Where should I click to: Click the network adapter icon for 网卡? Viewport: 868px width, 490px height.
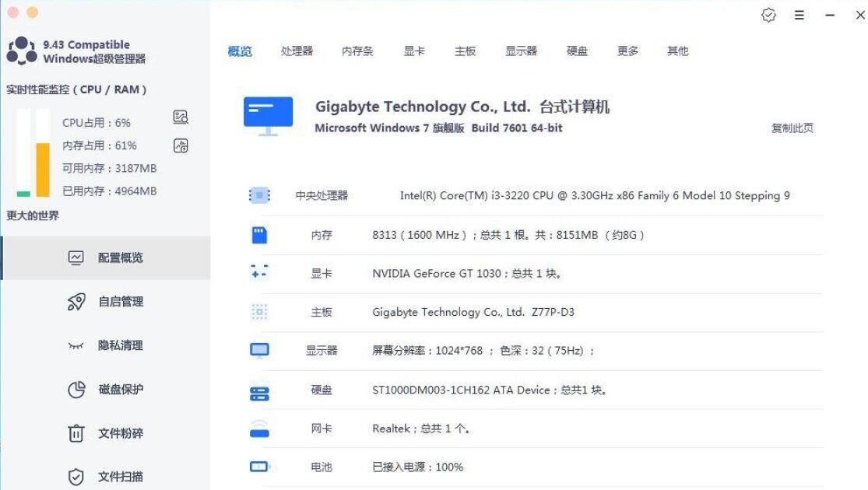pyautogui.click(x=259, y=429)
